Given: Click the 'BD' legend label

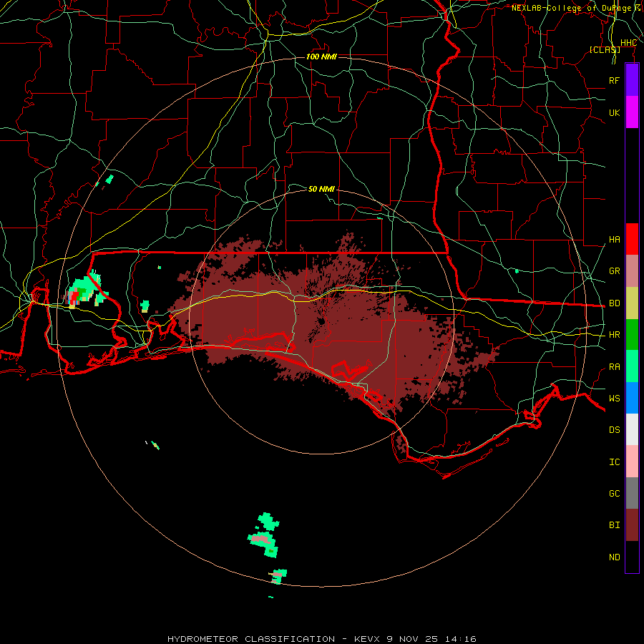Looking at the screenshot, I should click(x=614, y=303).
